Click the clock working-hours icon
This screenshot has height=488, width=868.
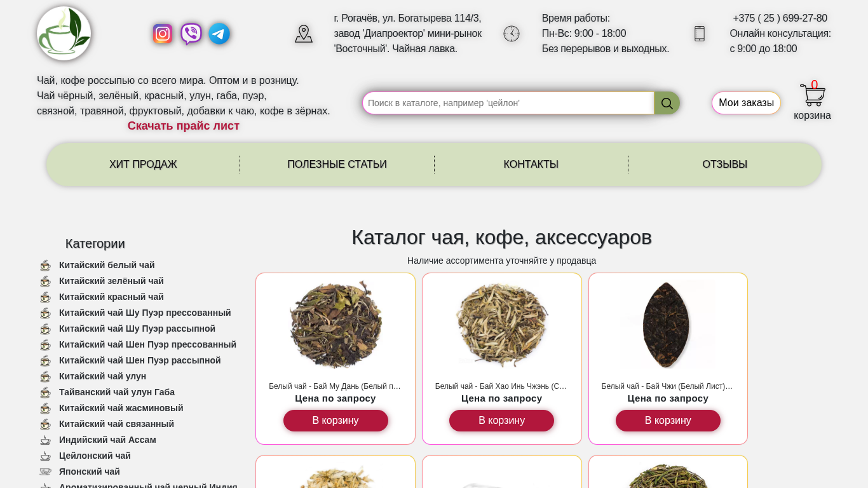coord(512,34)
